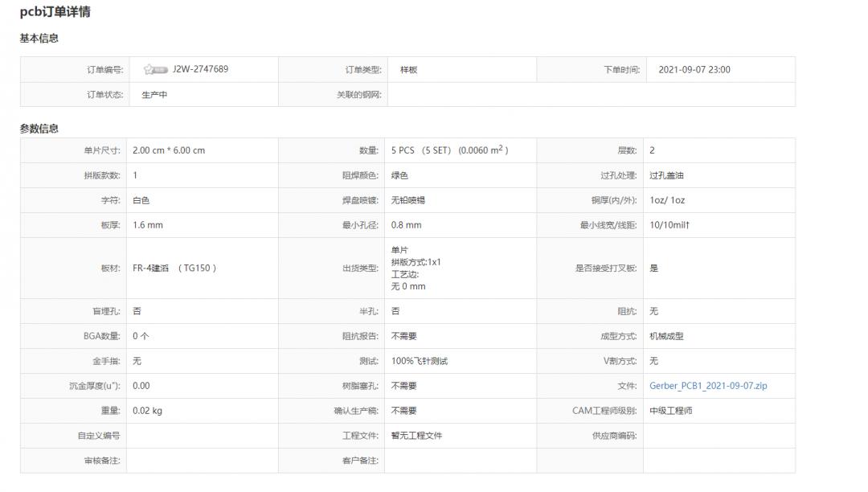Click the 板厚 value 1.6 mm

coord(148,224)
